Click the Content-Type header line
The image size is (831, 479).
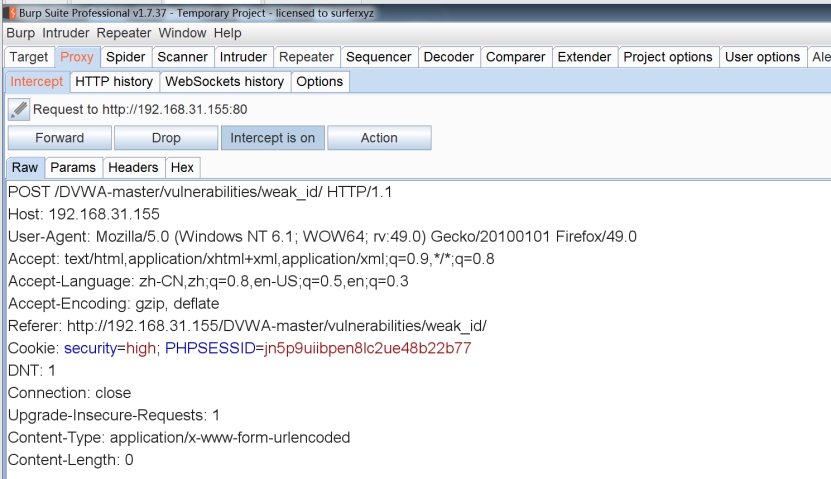[x=179, y=437]
